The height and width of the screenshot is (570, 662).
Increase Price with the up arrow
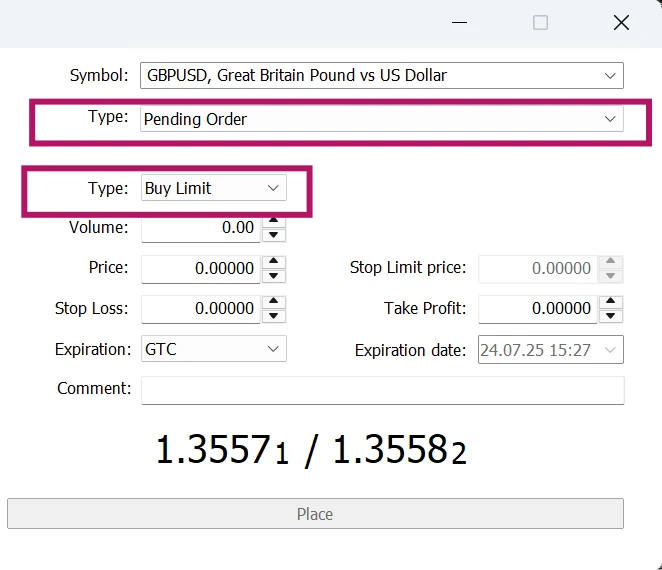coord(274,261)
